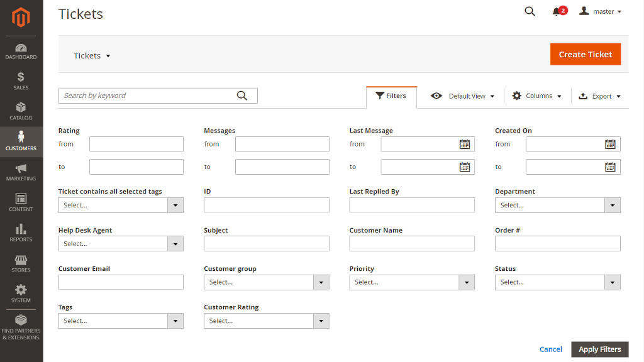Open calendar for Created On from

coord(610,144)
